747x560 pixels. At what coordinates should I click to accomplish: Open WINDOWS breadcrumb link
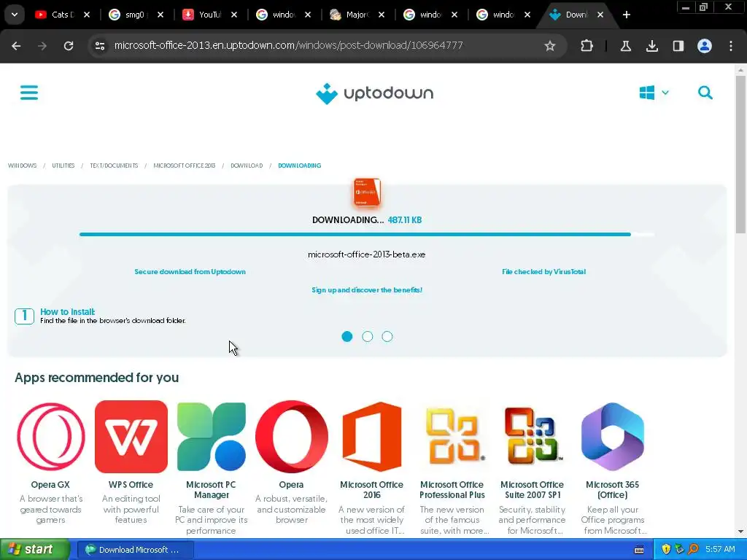point(23,166)
